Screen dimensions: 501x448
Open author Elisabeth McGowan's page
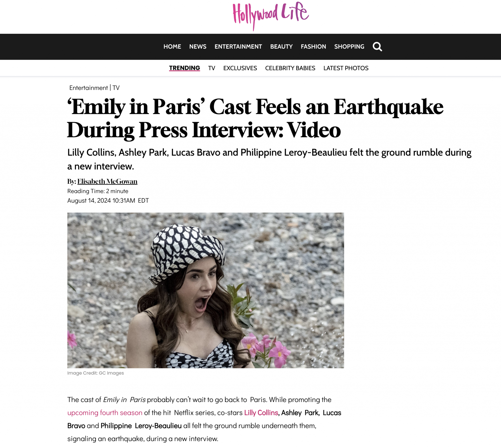click(x=107, y=181)
